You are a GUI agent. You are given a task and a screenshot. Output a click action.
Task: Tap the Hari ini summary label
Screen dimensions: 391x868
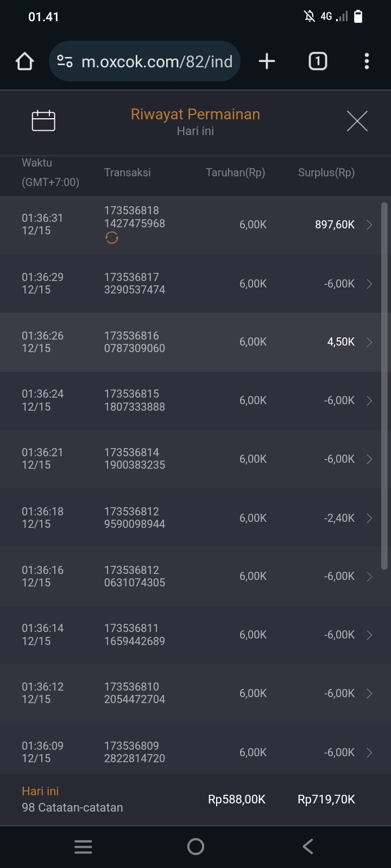[x=40, y=791]
